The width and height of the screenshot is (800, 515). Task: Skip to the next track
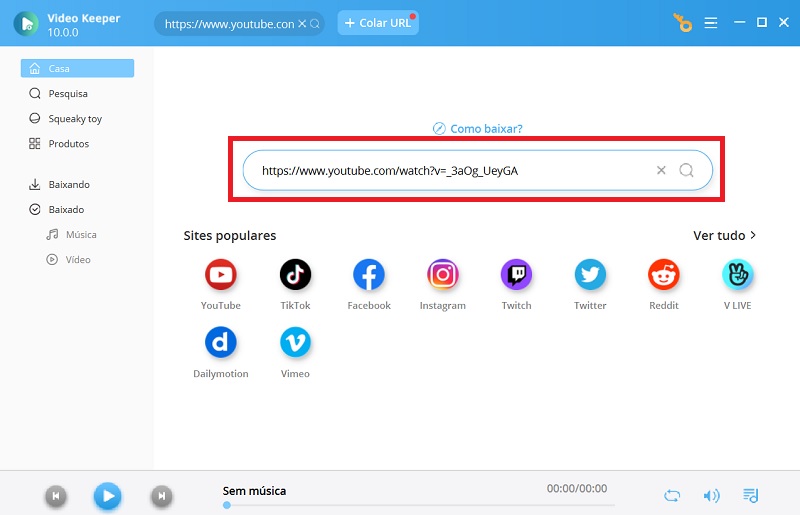161,496
